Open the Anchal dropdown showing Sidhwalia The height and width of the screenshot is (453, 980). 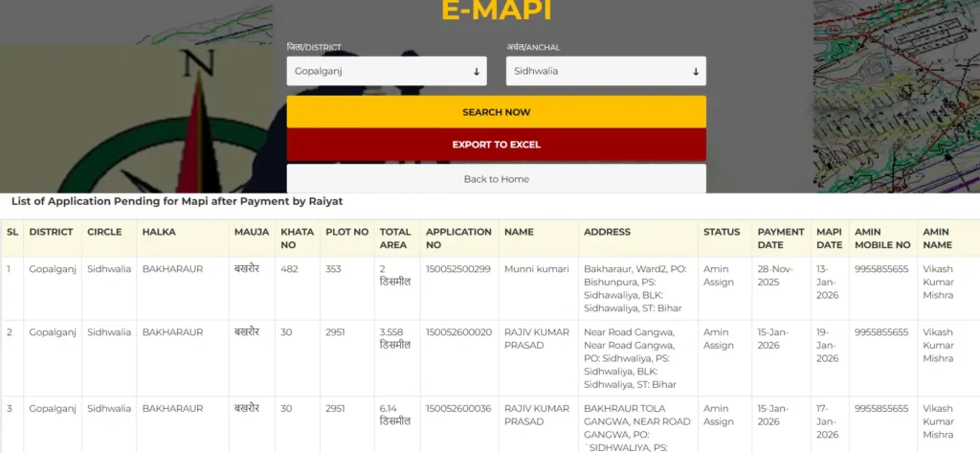point(606,71)
